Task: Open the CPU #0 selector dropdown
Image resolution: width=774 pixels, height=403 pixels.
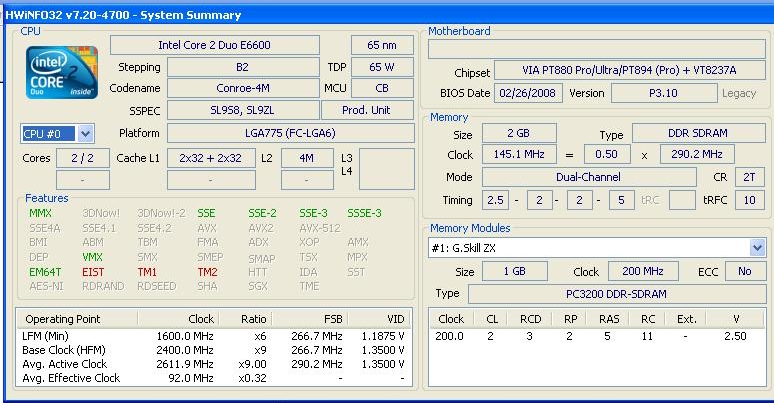Action: coord(85,133)
